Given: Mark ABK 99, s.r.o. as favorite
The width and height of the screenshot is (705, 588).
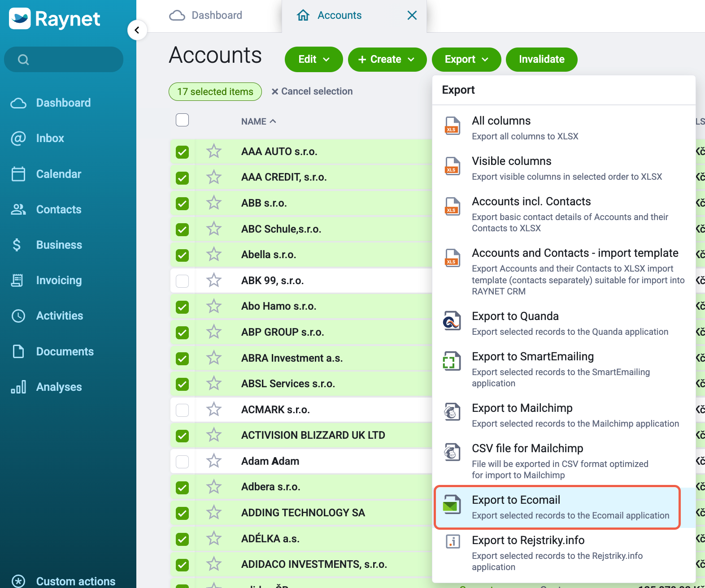Looking at the screenshot, I should pyautogui.click(x=214, y=281).
